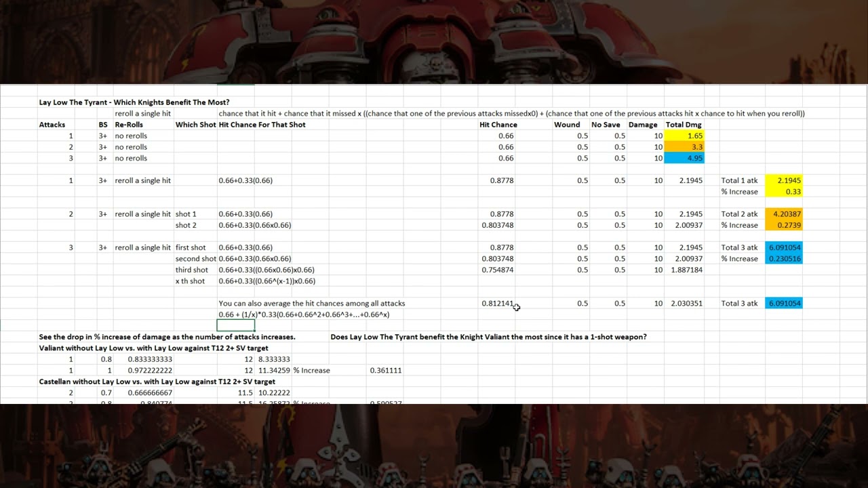The image size is (868, 488).
Task: Click '% Increase' label beside 11.34259
Action: 312,371
